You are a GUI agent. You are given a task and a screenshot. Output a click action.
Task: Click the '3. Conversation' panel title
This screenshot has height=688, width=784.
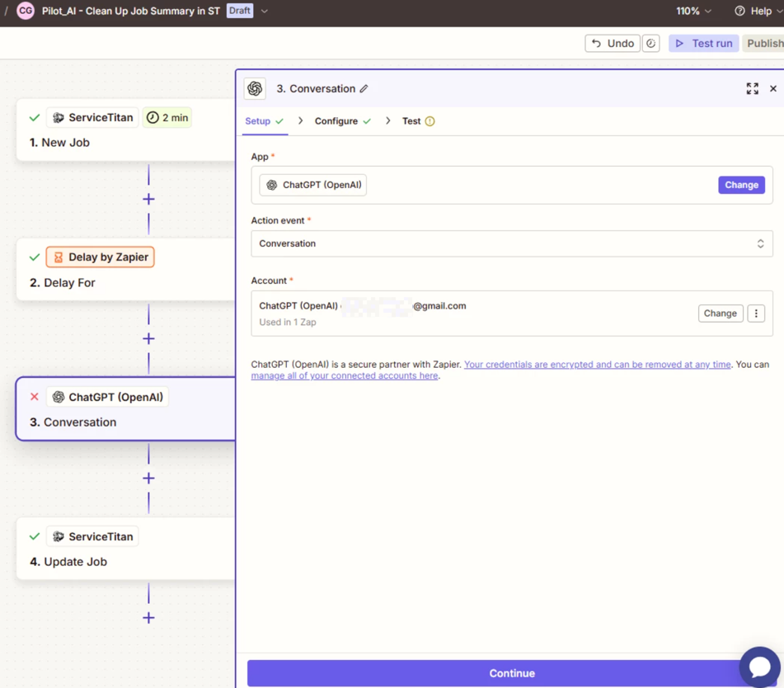(x=316, y=88)
